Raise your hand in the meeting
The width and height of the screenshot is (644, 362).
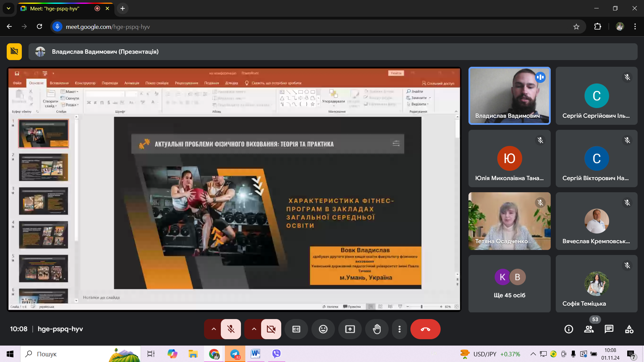coord(377,329)
